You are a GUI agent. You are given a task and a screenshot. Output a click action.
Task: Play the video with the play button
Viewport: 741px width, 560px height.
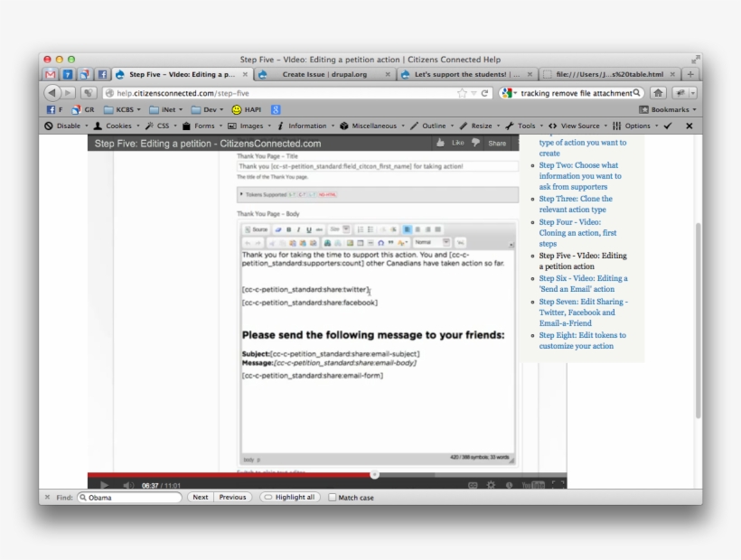coord(105,485)
